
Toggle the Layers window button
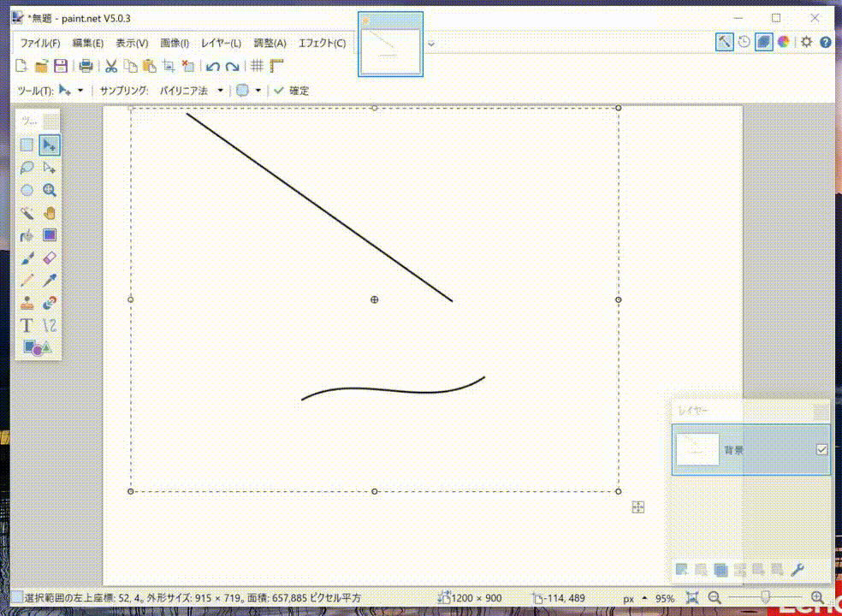(763, 42)
